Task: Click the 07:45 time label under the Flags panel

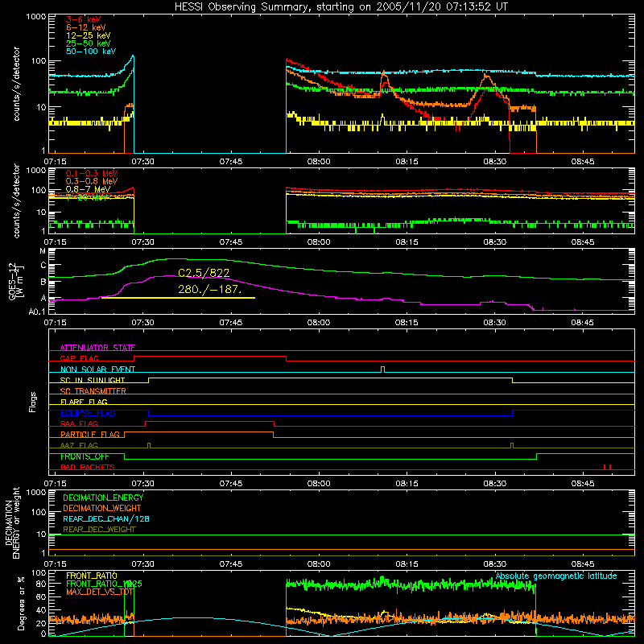Action: coord(231,484)
